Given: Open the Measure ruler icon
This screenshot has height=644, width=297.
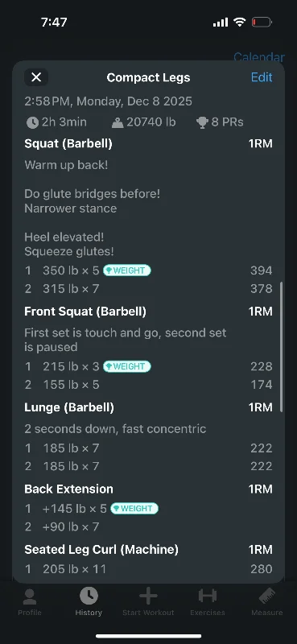Looking at the screenshot, I should pos(267,596).
